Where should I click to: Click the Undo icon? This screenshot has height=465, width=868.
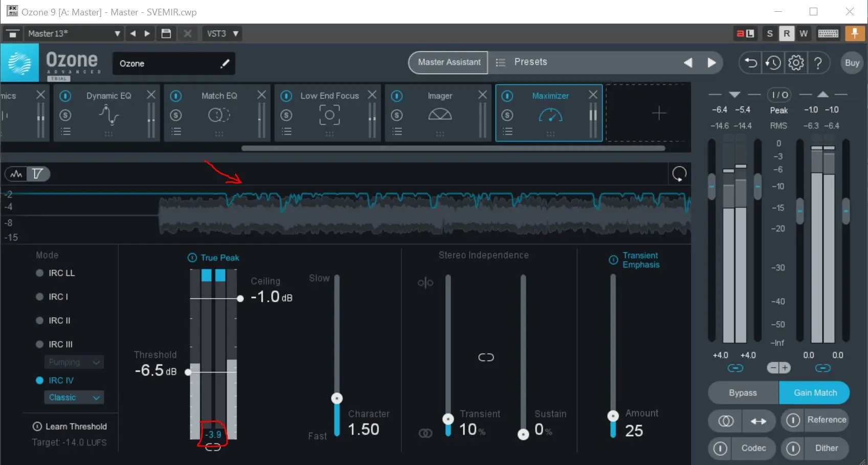tap(750, 63)
